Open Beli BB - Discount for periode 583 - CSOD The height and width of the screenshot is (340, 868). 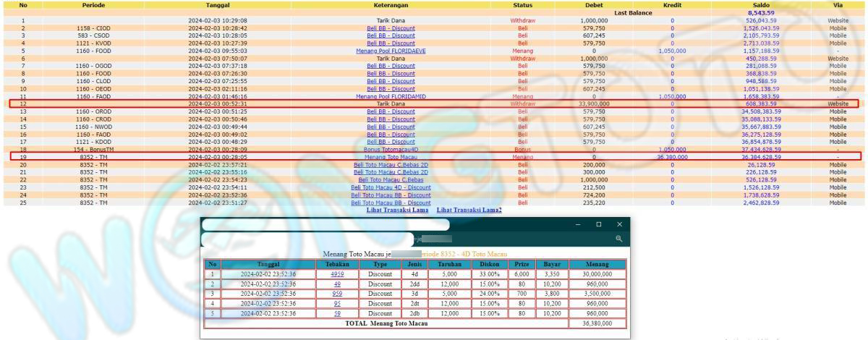point(391,35)
